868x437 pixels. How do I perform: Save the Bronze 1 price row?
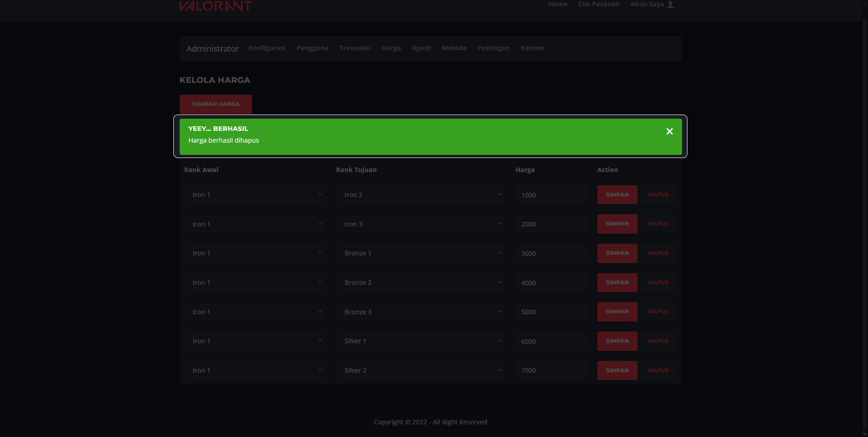click(617, 253)
